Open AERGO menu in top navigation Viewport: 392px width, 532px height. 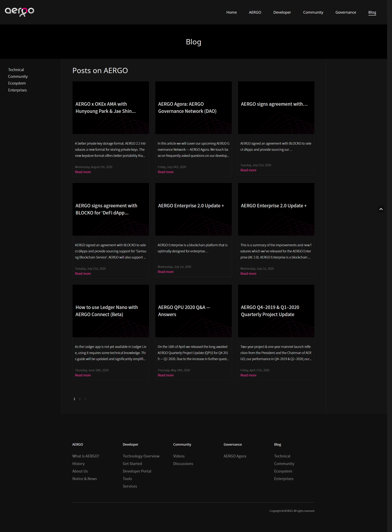click(255, 12)
